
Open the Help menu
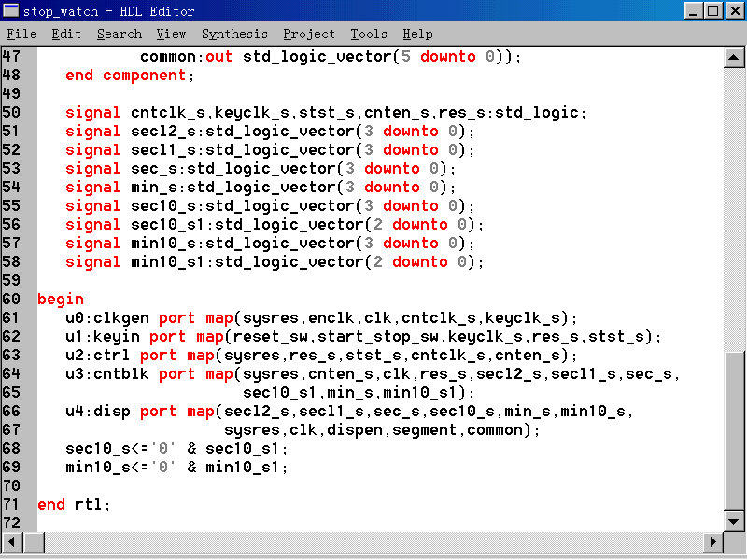(417, 35)
